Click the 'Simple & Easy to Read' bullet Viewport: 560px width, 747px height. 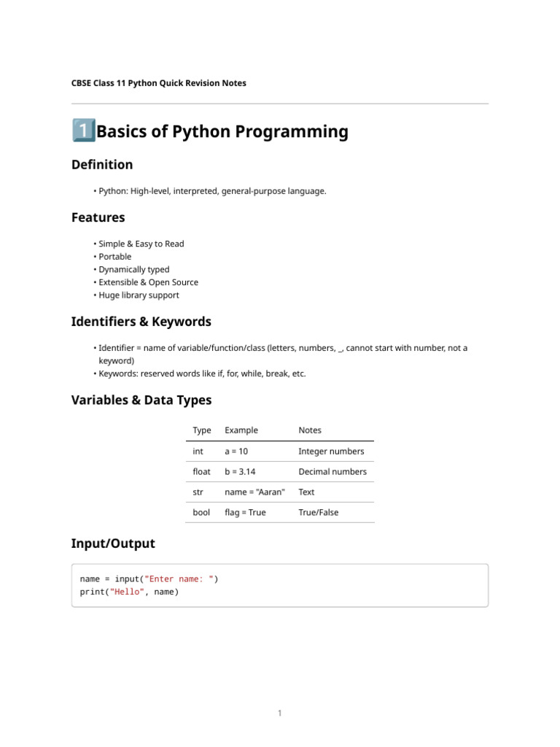pyautogui.click(x=141, y=244)
